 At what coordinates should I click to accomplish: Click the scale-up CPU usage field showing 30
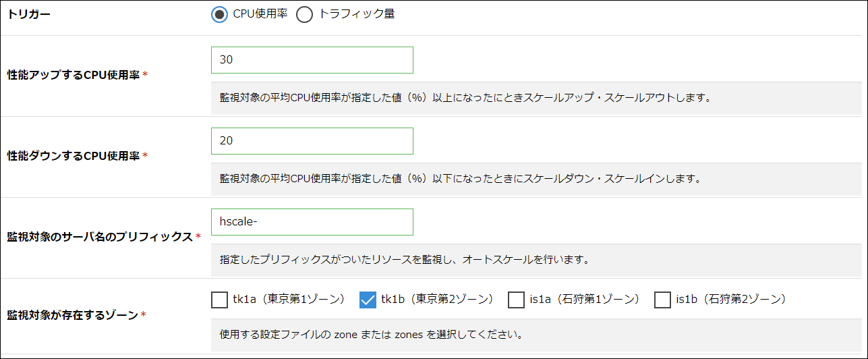312,60
